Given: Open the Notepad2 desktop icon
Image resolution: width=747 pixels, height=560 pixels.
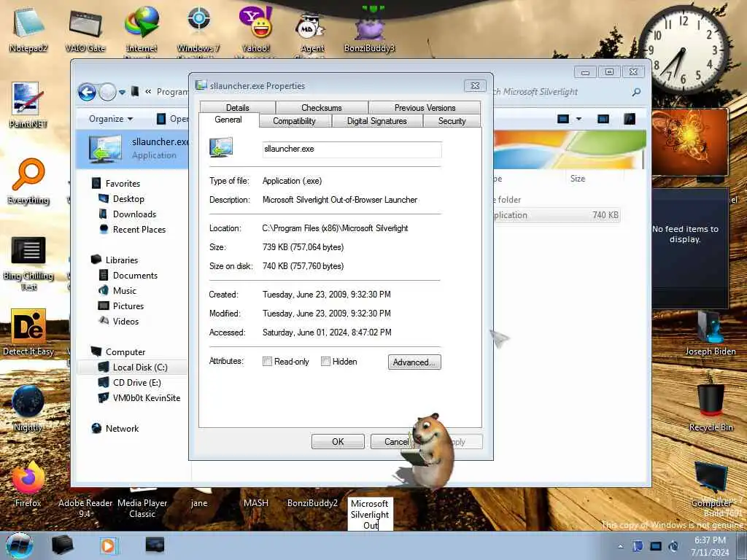Looking at the screenshot, I should [28, 28].
